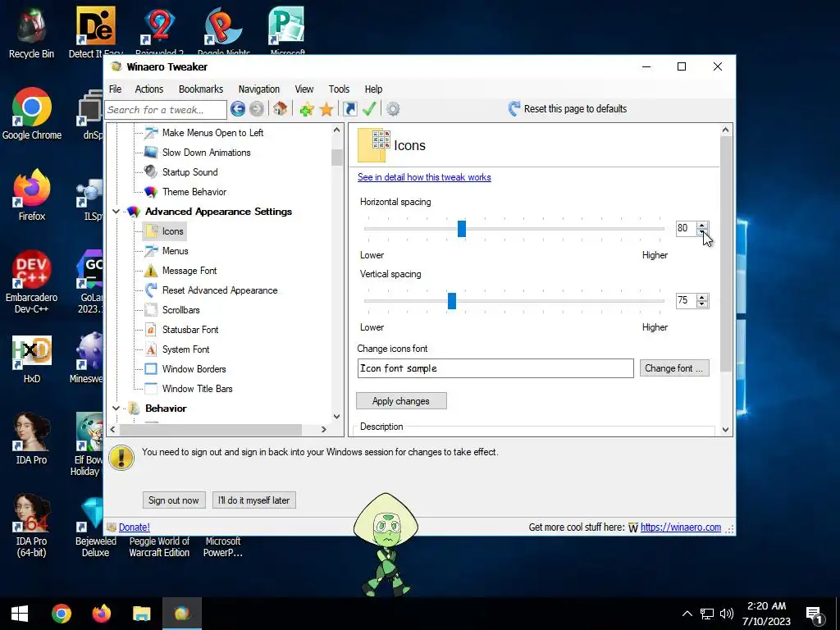
Task: Open the Windows Start button
Action: click(x=20, y=614)
